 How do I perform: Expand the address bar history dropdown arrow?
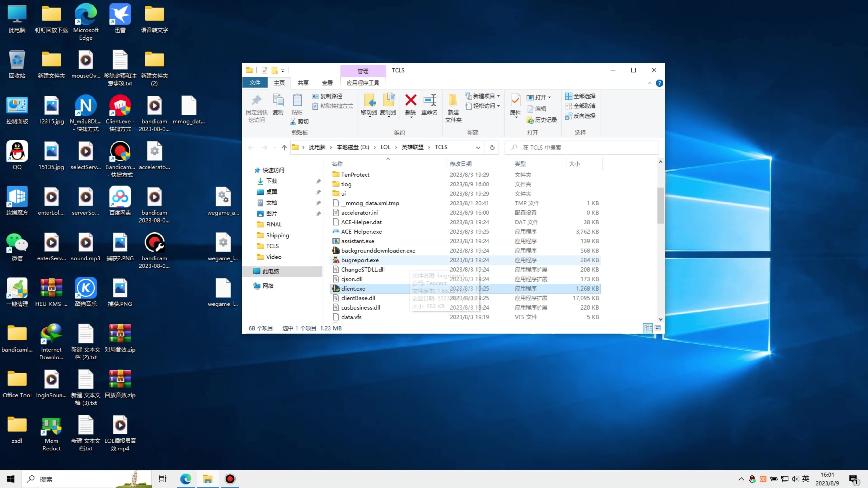(x=478, y=148)
